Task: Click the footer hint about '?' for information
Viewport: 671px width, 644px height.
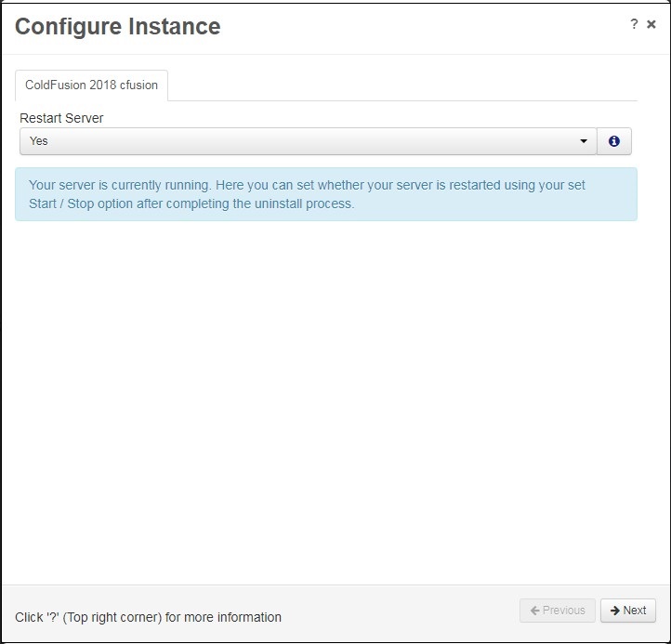Action: (x=148, y=617)
